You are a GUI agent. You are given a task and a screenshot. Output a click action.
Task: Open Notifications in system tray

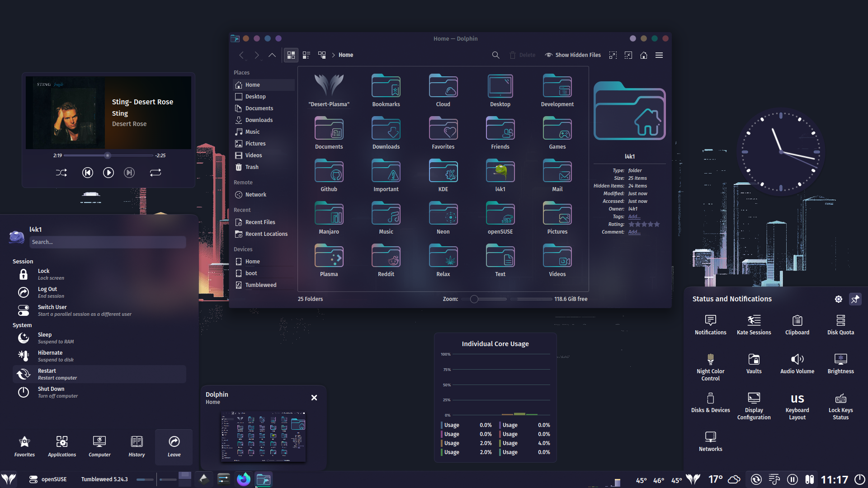point(711,325)
